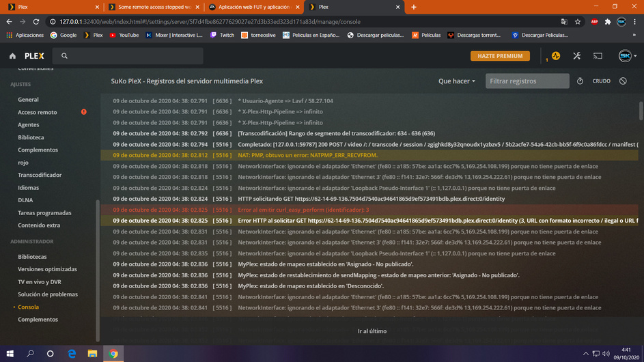Go back with browser back arrow

coord(9,22)
